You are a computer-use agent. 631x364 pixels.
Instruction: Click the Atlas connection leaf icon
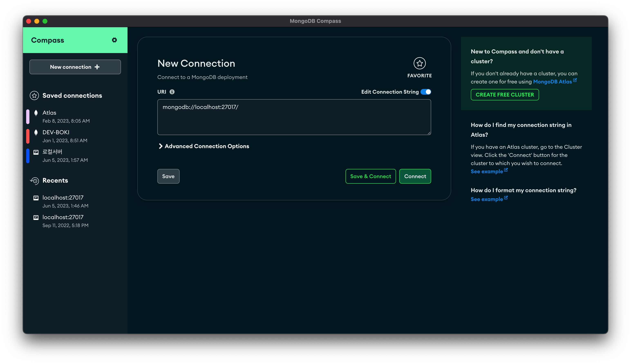pos(36,113)
